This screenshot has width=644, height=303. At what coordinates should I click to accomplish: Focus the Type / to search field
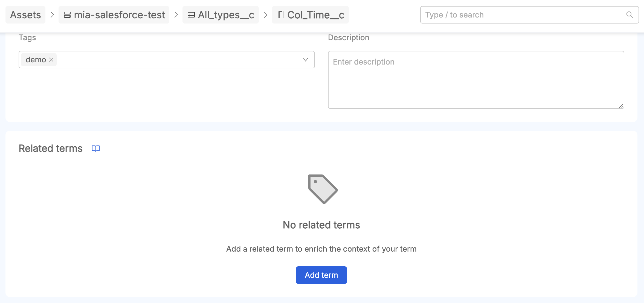[x=529, y=15]
